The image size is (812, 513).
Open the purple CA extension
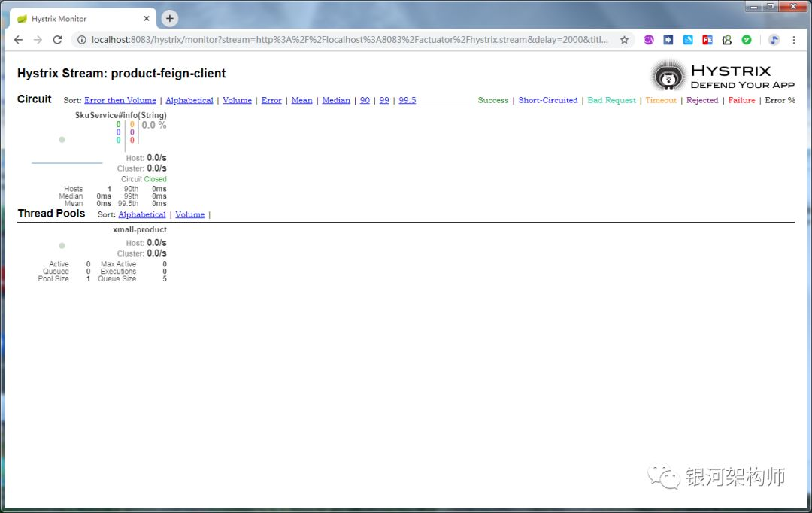pos(648,40)
